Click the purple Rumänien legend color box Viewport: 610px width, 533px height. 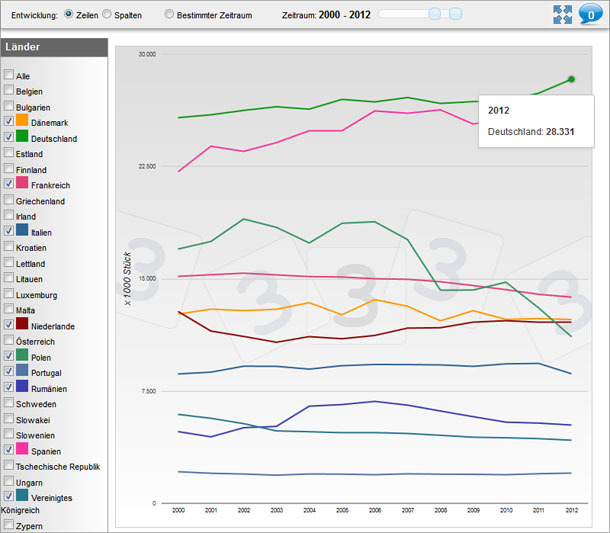coord(23,387)
